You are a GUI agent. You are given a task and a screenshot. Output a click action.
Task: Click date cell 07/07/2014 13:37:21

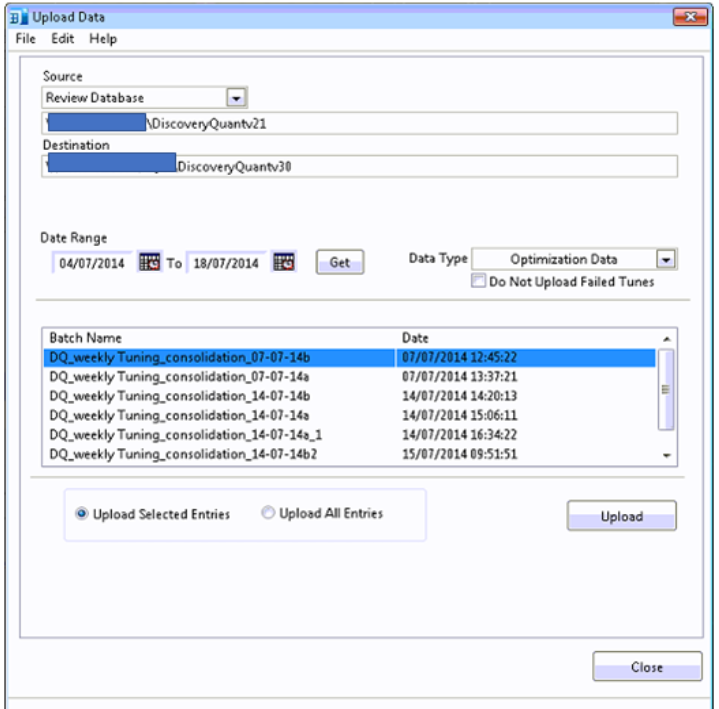(x=459, y=377)
